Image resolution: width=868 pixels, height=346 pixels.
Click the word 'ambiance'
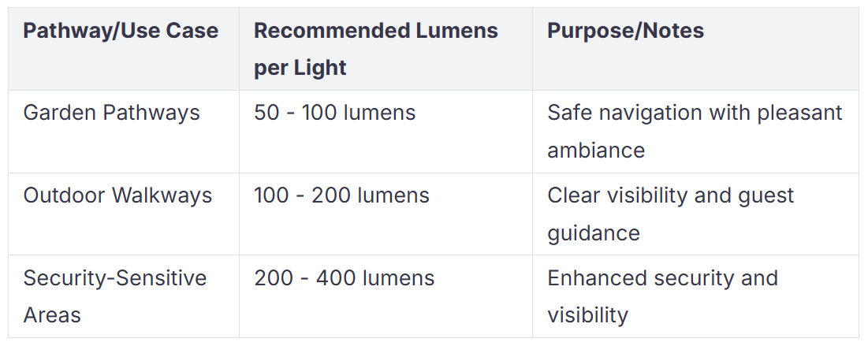tap(596, 150)
